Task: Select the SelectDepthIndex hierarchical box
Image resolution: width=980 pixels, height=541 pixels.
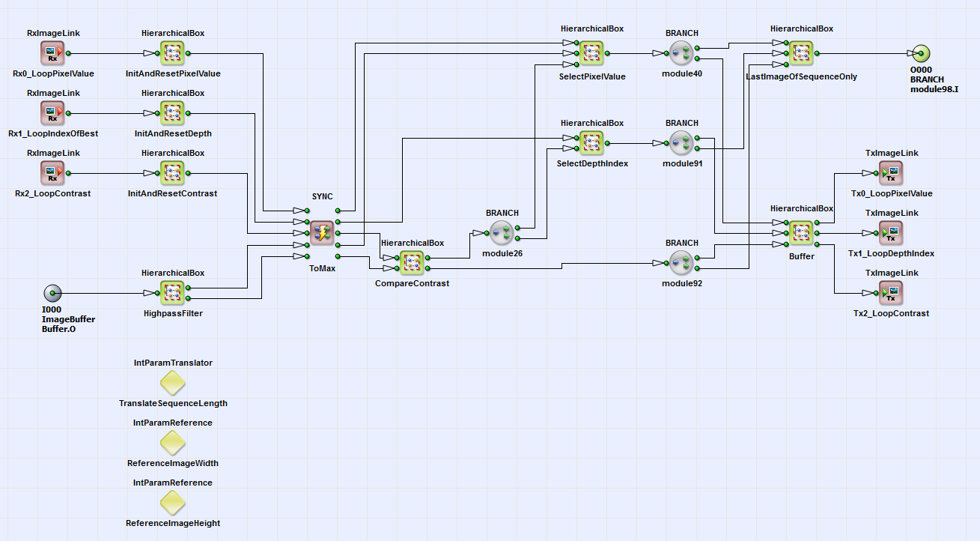Action: pos(591,143)
